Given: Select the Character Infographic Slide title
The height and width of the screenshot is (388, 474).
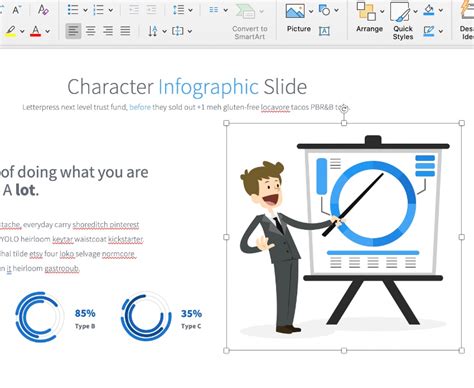Looking at the screenshot, I should (x=187, y=87).
